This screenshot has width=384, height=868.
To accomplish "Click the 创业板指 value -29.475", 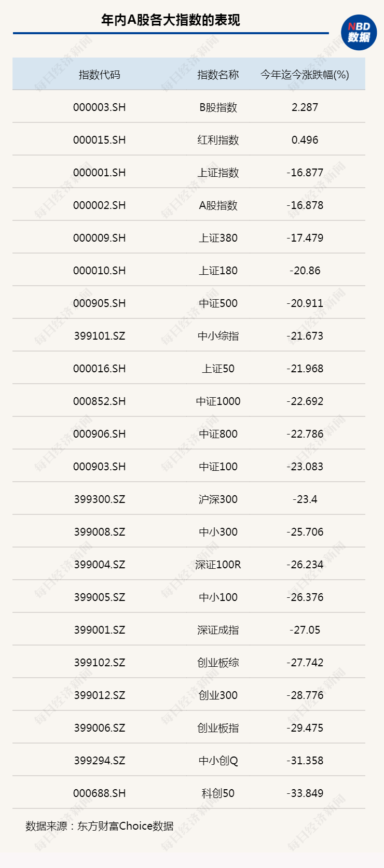I will tap(305, 728).
